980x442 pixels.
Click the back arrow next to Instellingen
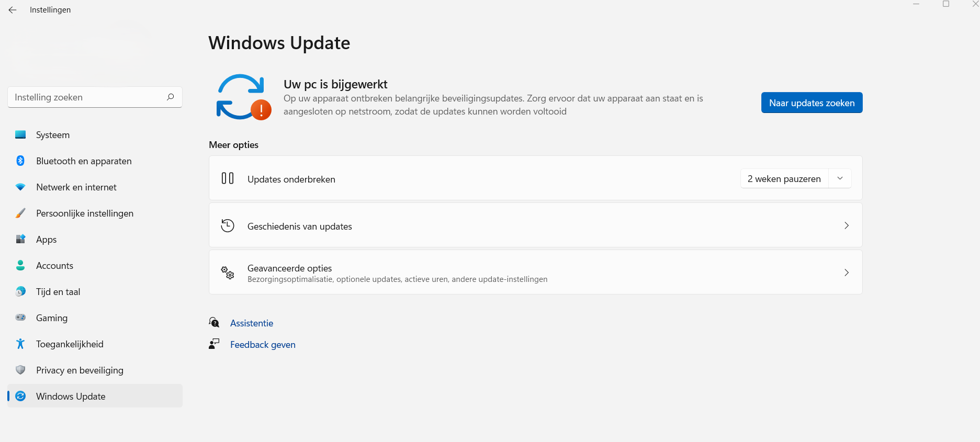(x=13, y=10)
